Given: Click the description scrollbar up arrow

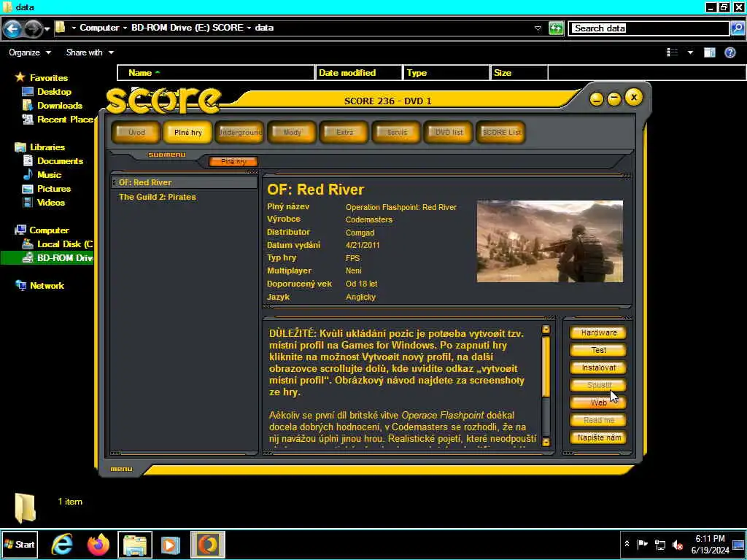Looking at the screenshot, I should pos(546,329).
